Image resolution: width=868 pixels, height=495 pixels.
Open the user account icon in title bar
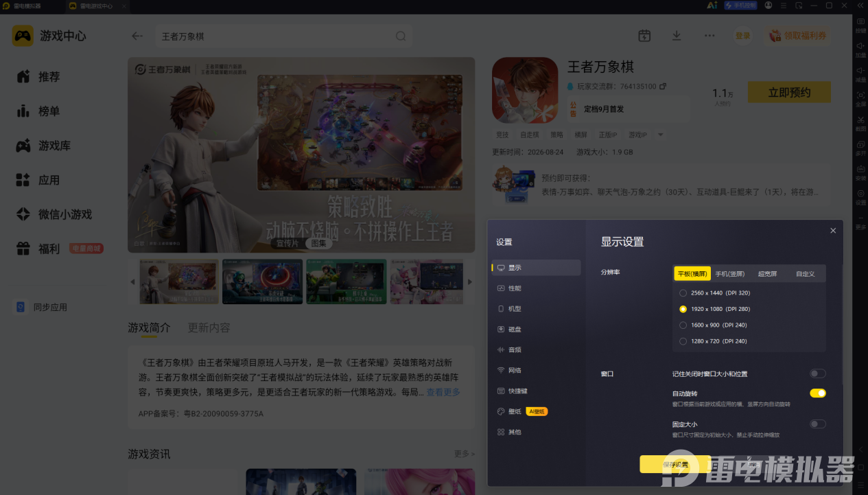pos(768,5)
